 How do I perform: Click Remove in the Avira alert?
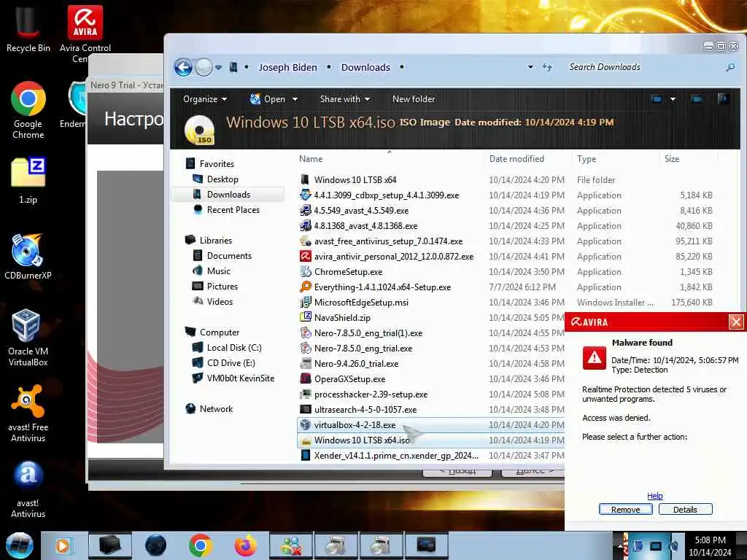point(625,510)
